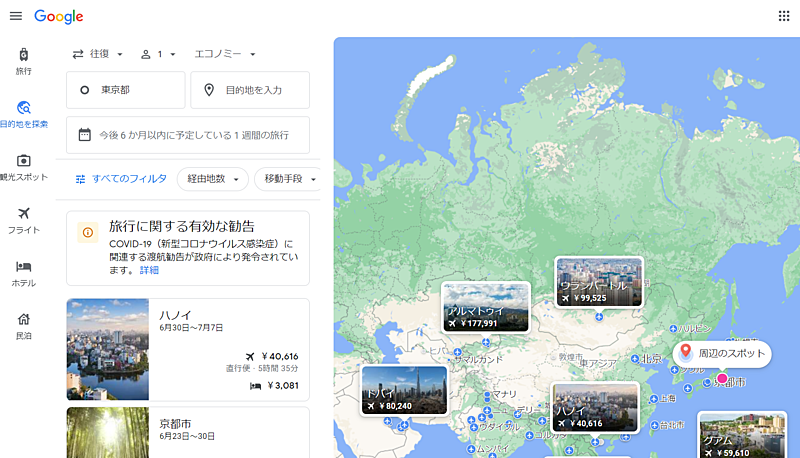Select the 京都市 result title
This screenshot has width=800, height=458.
tap(175, 423)
